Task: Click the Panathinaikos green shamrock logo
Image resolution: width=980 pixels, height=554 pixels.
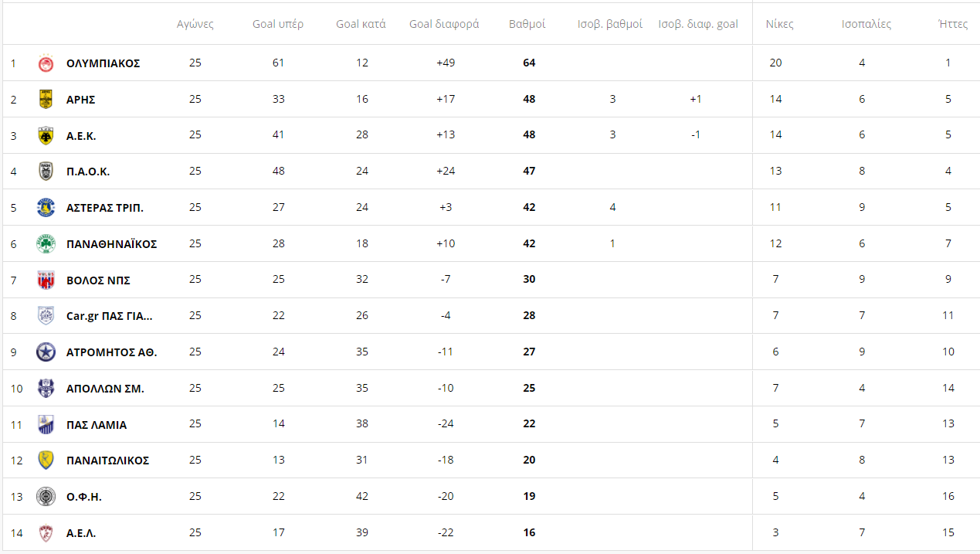Action: (46, 243)
